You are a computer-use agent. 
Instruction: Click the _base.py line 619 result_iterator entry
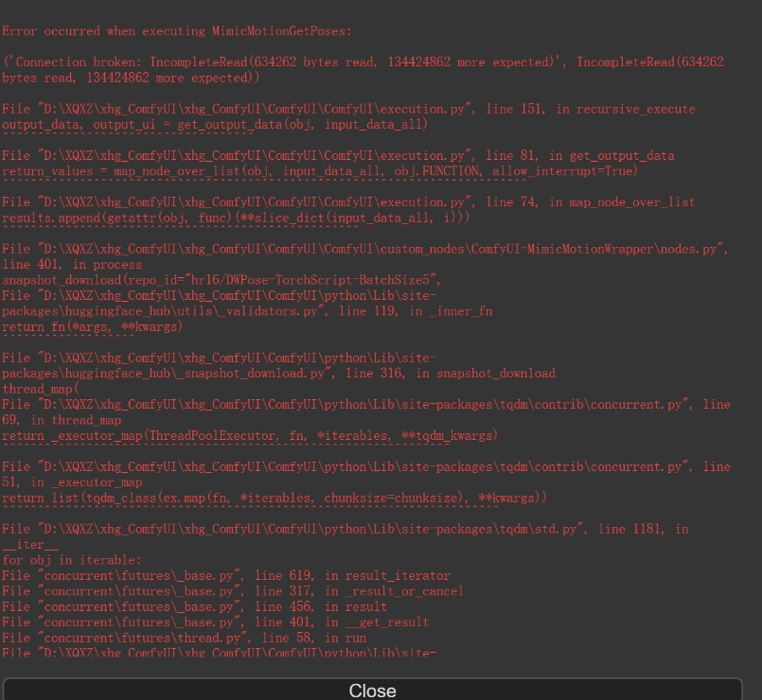coord(226,575)
